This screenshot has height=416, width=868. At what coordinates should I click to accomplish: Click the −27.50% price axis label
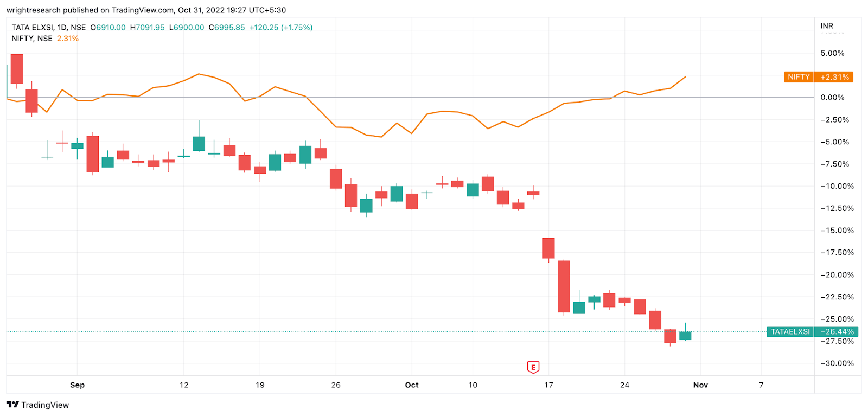click(x=837, y=341)
